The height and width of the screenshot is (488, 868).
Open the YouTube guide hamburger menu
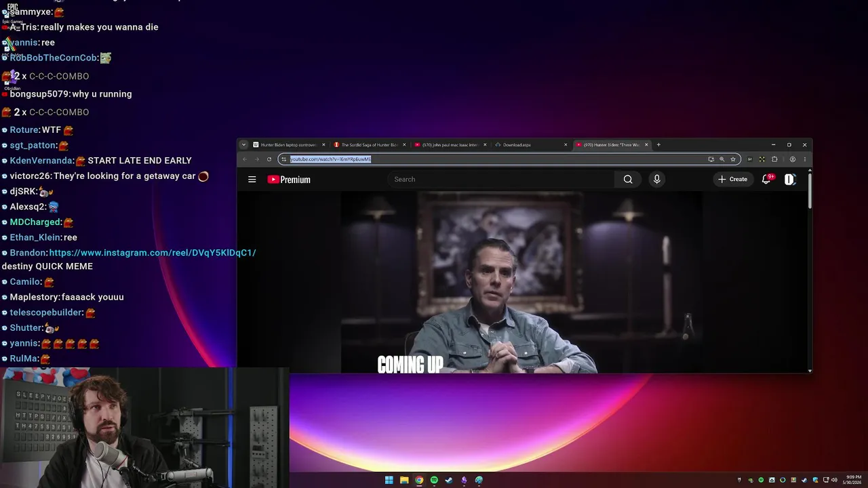(252, 180)
